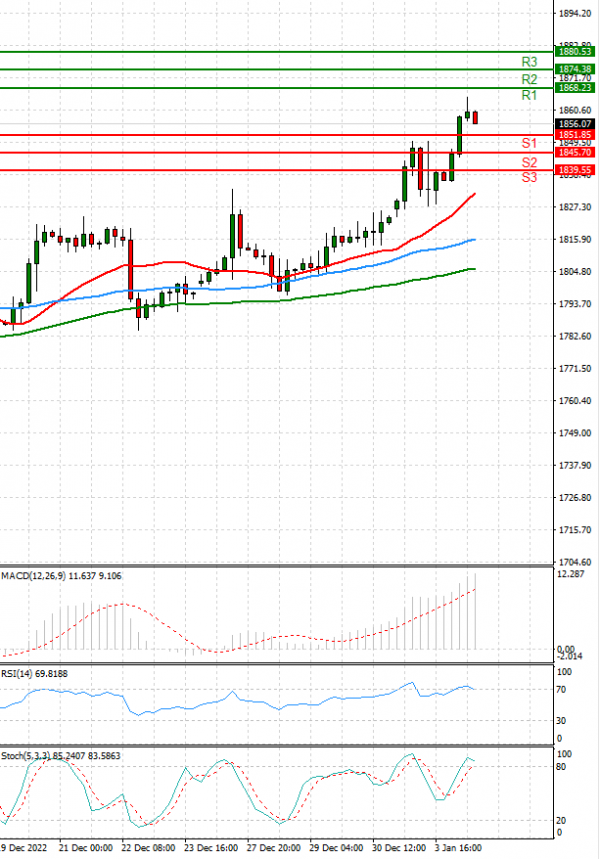Click the MACD(12,26,9) indicator label
Image resolution: width=600 pixels, height=859 pixels.
point(61,576)
